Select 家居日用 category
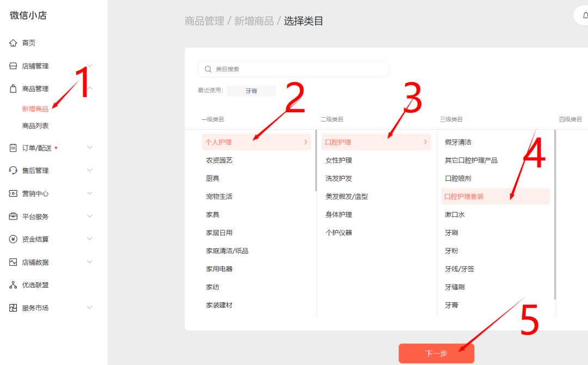 [x=219, y=233]
